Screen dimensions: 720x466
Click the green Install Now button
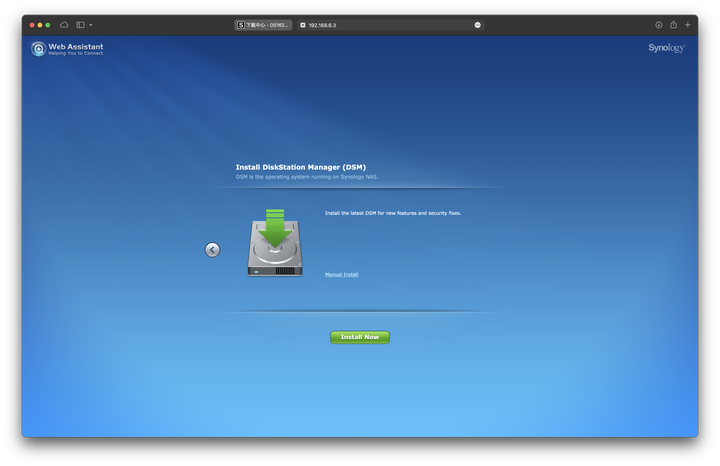360,337
